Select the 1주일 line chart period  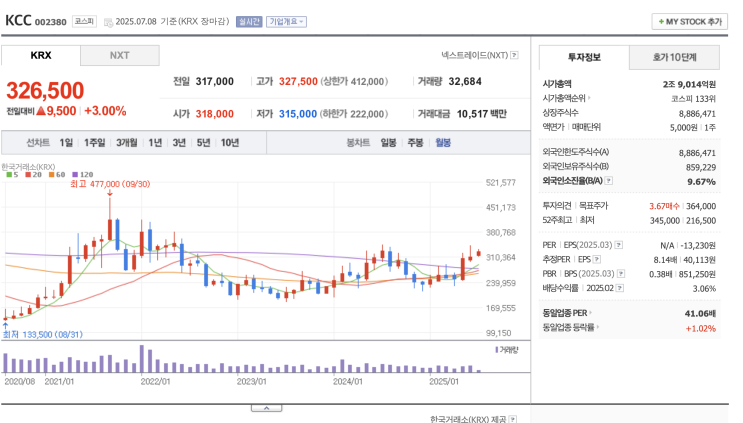point(95,143)
